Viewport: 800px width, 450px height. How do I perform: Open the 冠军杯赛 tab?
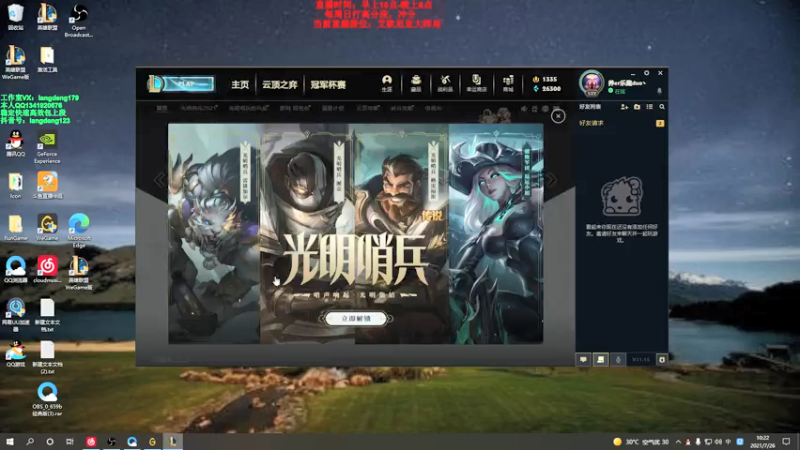click(328, 84)
